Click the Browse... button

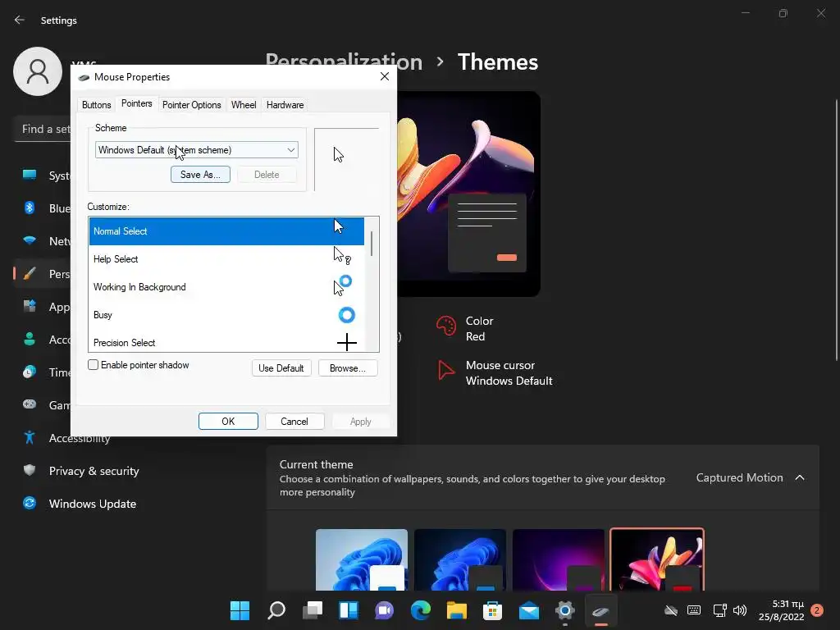(x=348, y=368)
